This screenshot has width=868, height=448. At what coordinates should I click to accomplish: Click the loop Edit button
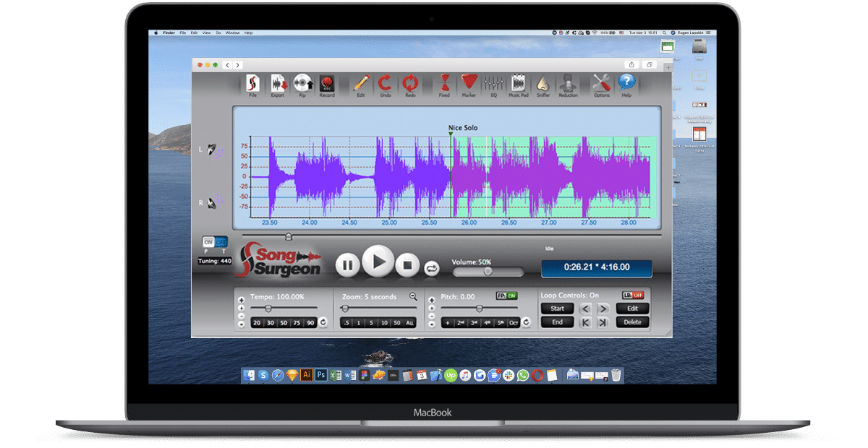[x=633, y=309]
